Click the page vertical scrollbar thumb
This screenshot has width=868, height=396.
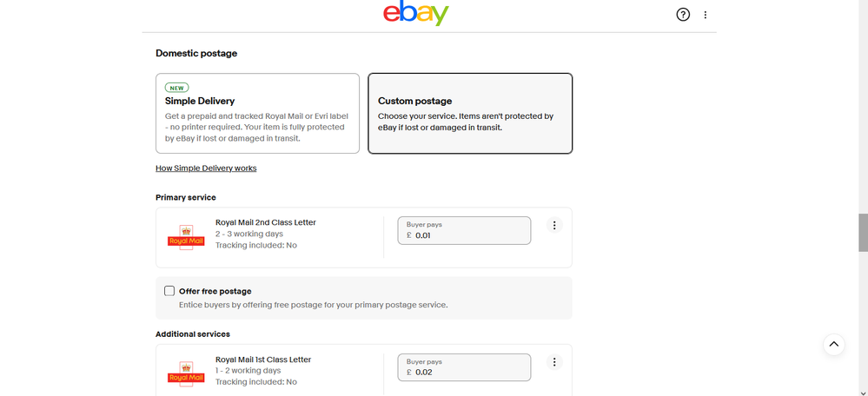click(x=863, y=231)
